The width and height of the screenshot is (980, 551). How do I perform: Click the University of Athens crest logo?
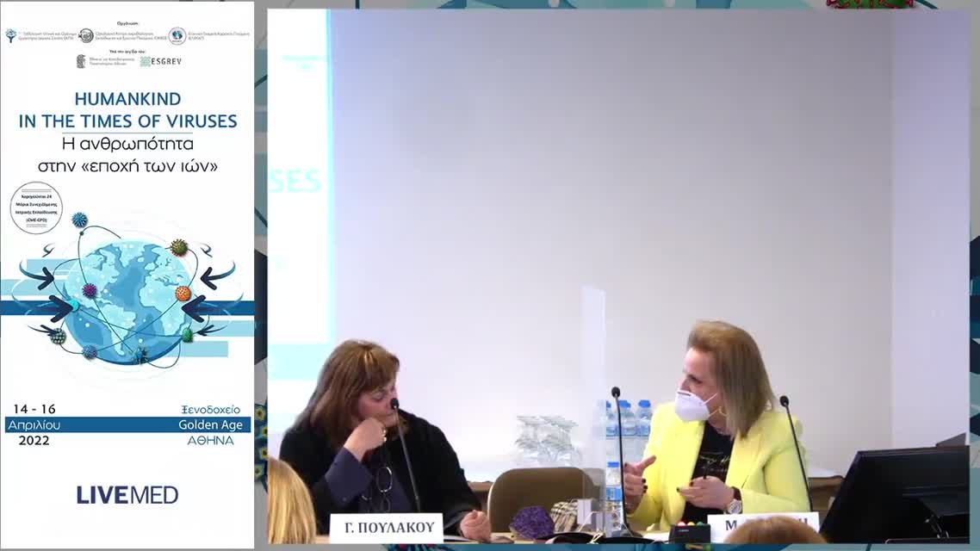(x=82, y=61)
